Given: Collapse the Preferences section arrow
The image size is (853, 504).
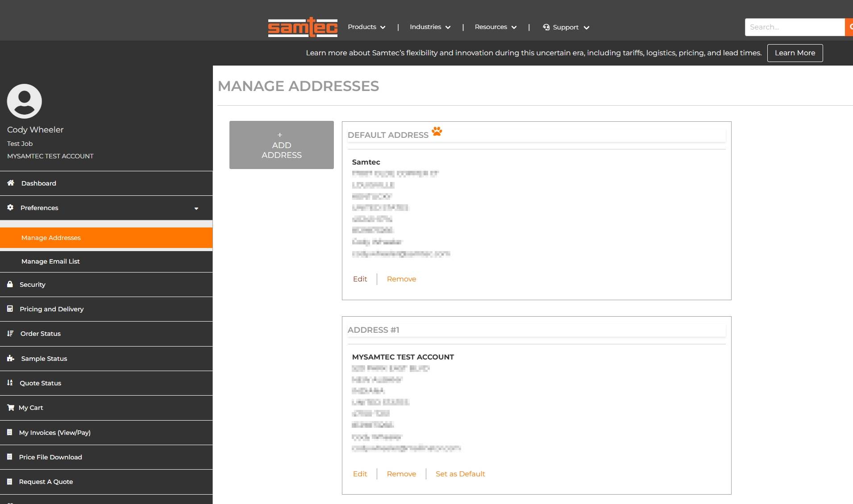Looking at the screenshot, I should pos(196,208).
